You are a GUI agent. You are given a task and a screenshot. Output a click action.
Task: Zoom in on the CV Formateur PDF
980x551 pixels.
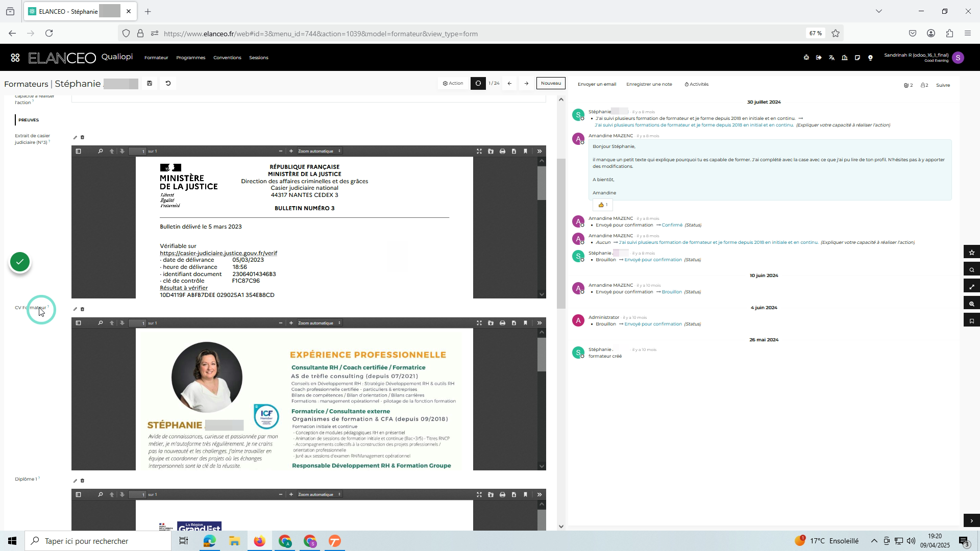pyautogui.click(x=291, y=323)
